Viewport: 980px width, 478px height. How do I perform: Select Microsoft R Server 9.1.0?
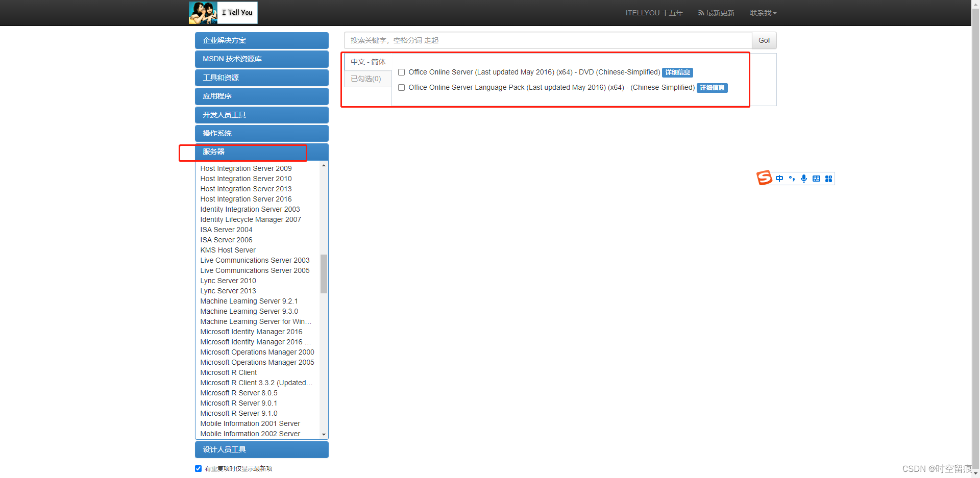[239, 413]
